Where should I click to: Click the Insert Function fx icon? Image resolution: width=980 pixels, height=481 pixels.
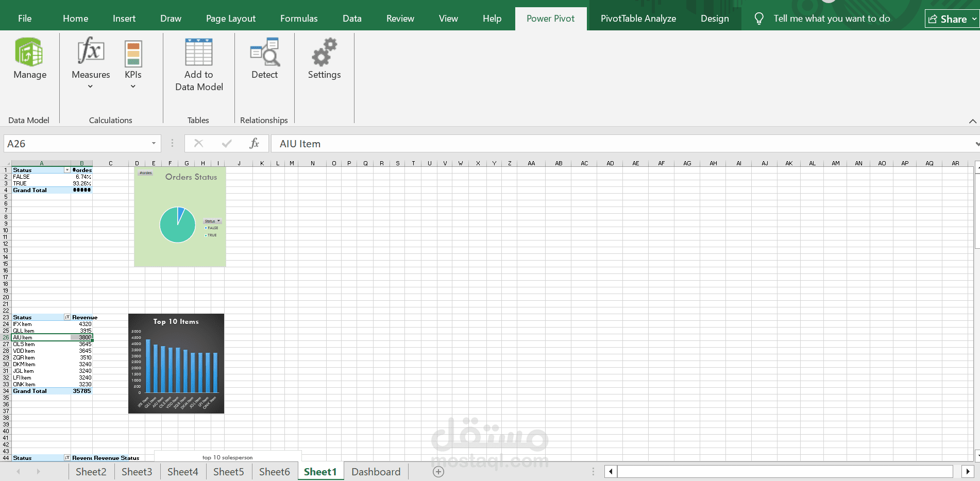[x=254, y=143]
